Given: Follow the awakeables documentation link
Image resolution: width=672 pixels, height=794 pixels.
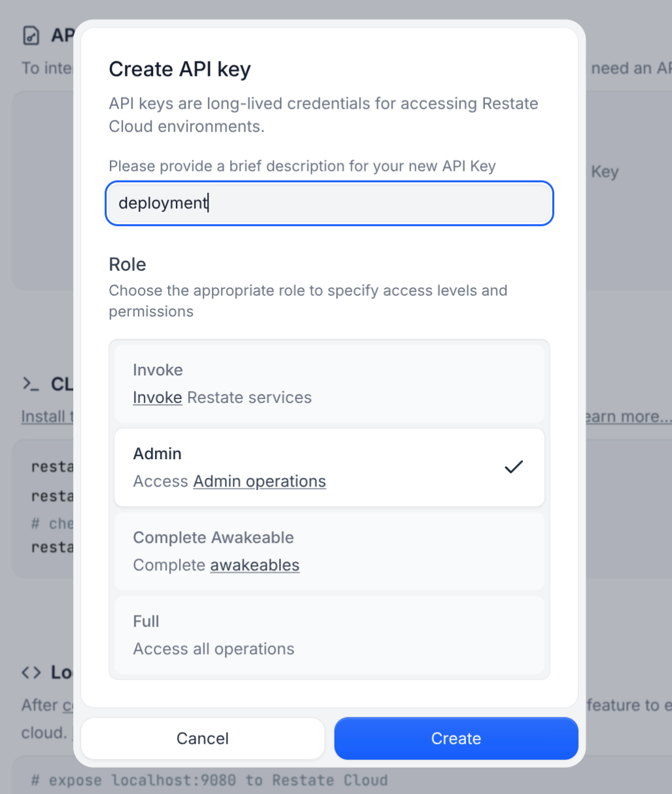Looking at the screenshot, I should [x=255, y=565].
